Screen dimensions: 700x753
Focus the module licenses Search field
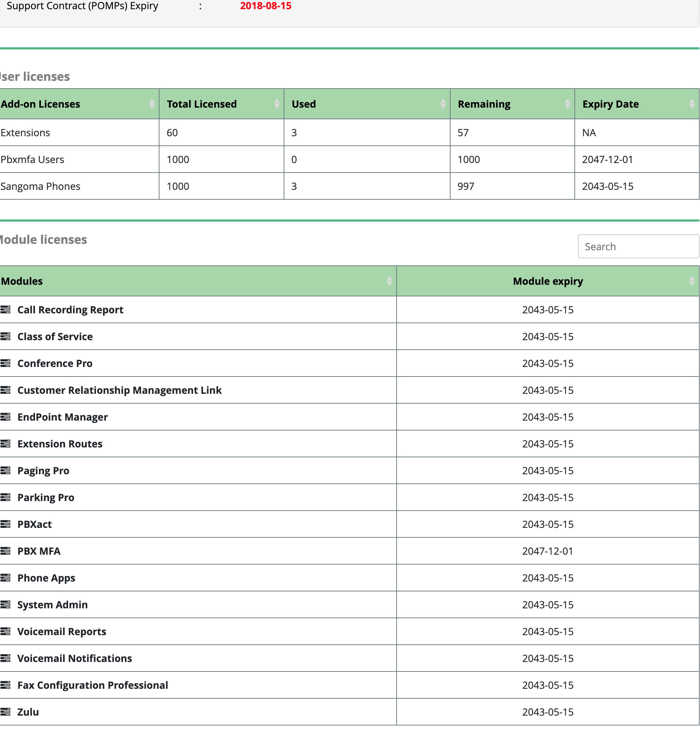click(x=639, y=247)
